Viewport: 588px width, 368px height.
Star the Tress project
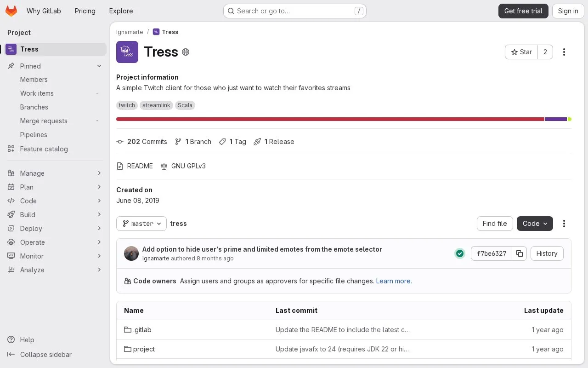pyautogui.click(x=521, y=52)
